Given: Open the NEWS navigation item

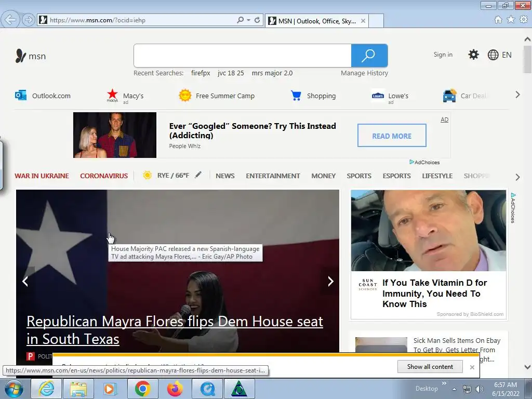Looking at the screenshot, I should point(225,176).
